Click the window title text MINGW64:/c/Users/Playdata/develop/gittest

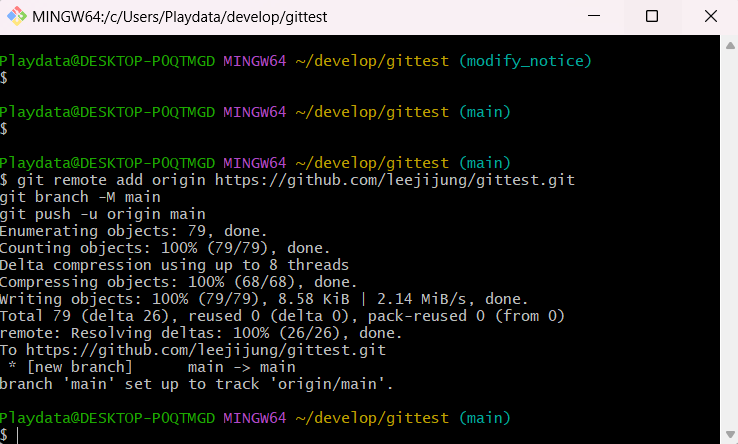pos(179,17)
